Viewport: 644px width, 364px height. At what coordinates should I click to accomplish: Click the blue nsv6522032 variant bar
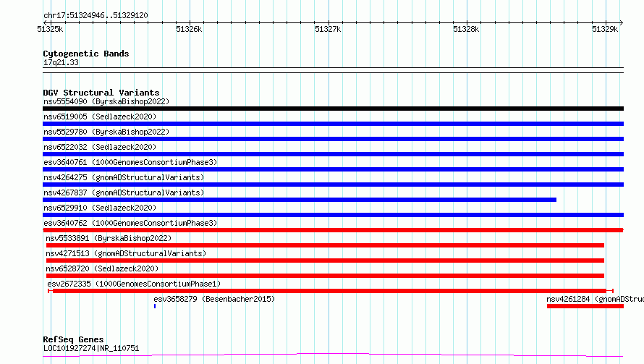(x=333, y=154)
